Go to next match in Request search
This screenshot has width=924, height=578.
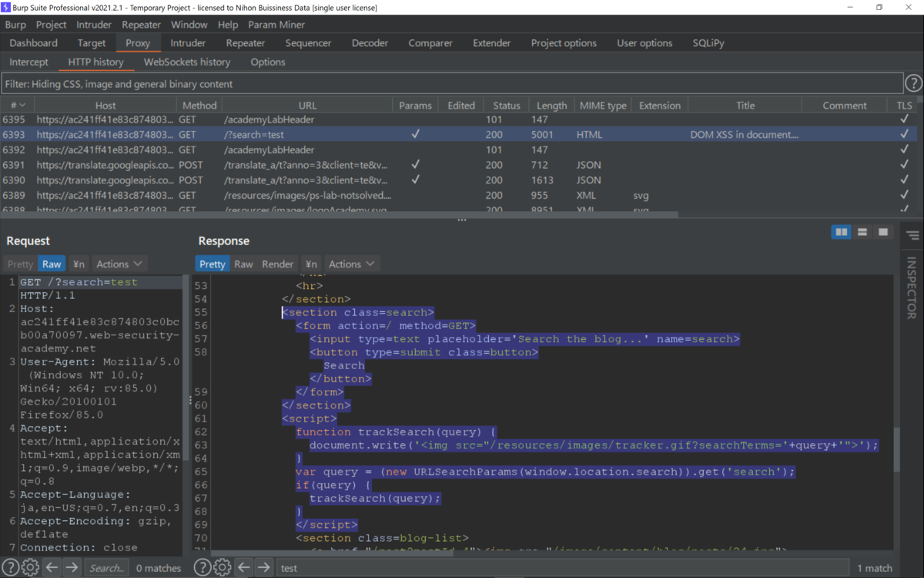pyautogui.click(x=72, y=567)
